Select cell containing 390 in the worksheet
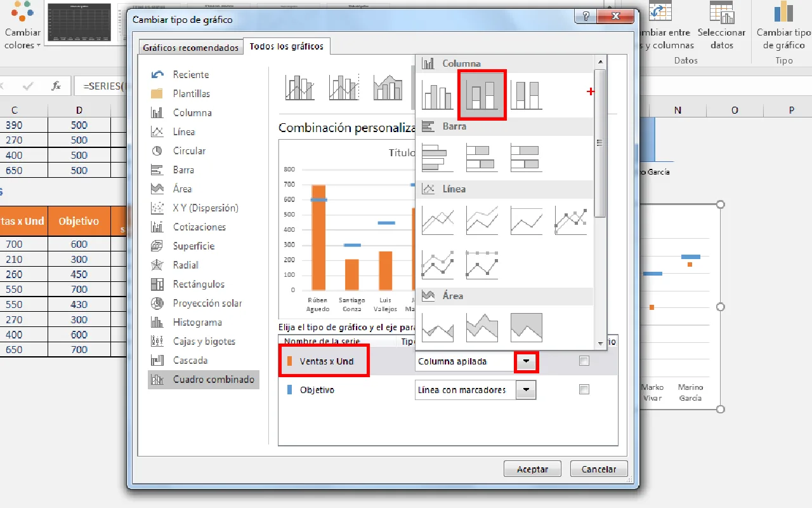The image size is (812, 508). [x=14, y=125]
